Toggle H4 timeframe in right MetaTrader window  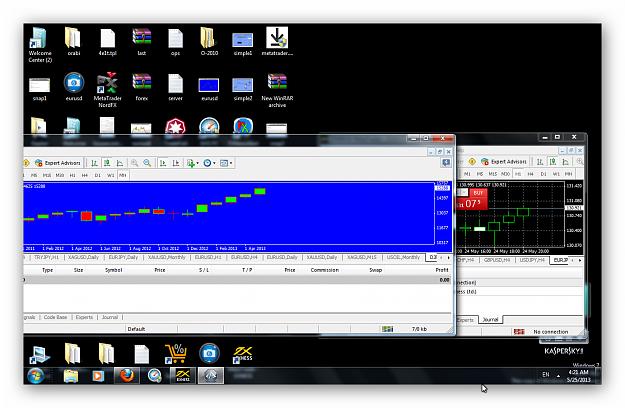[x=531, y=174]
